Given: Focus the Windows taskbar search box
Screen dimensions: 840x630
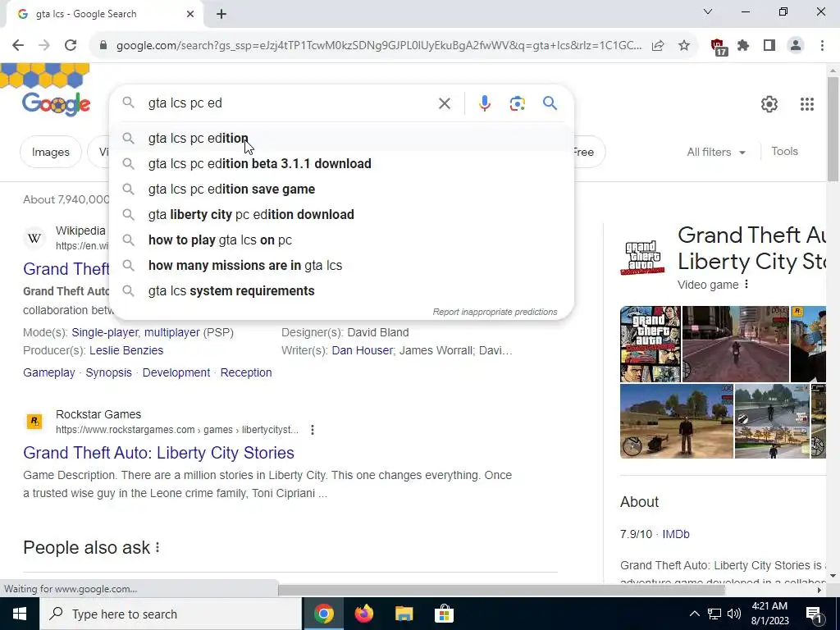Looking at the screenshot, I should [171, 614].
